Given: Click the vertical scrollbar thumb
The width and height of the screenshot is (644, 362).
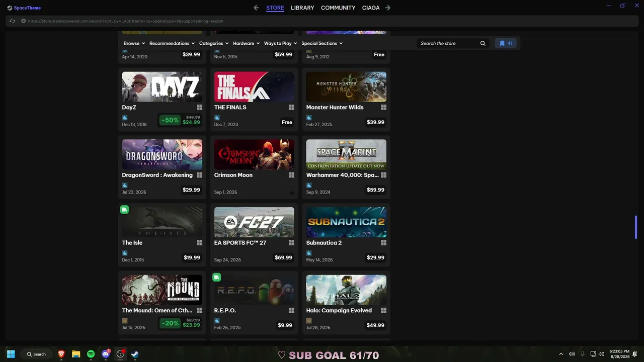Looking at the screenshot, I should coord(636,227).
